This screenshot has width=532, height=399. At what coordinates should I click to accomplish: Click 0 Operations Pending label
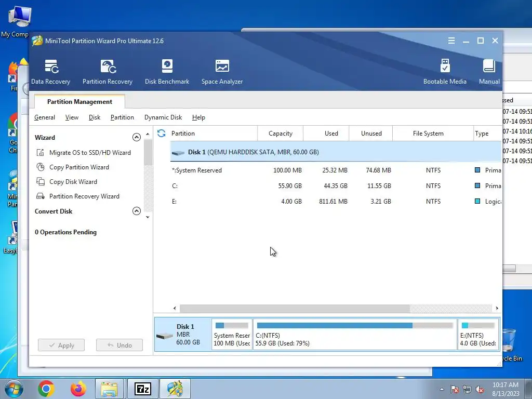[66, 232]
